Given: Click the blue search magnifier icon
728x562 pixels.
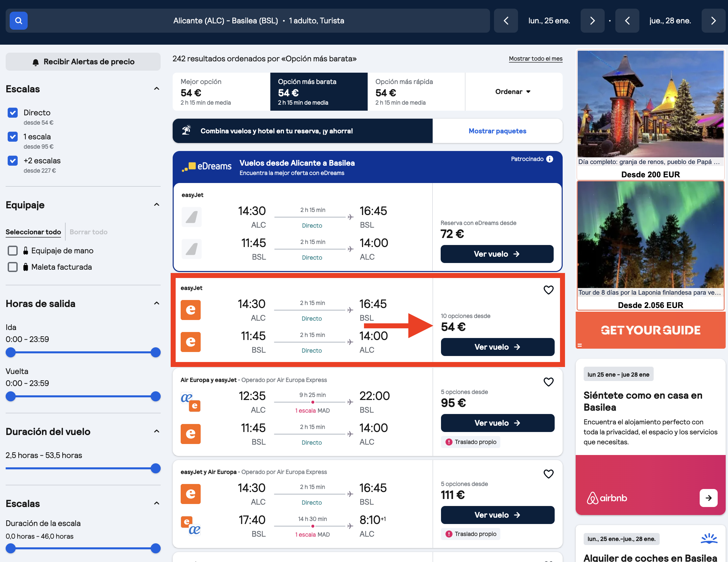Looking at the screenshot, I should [19, 21].
